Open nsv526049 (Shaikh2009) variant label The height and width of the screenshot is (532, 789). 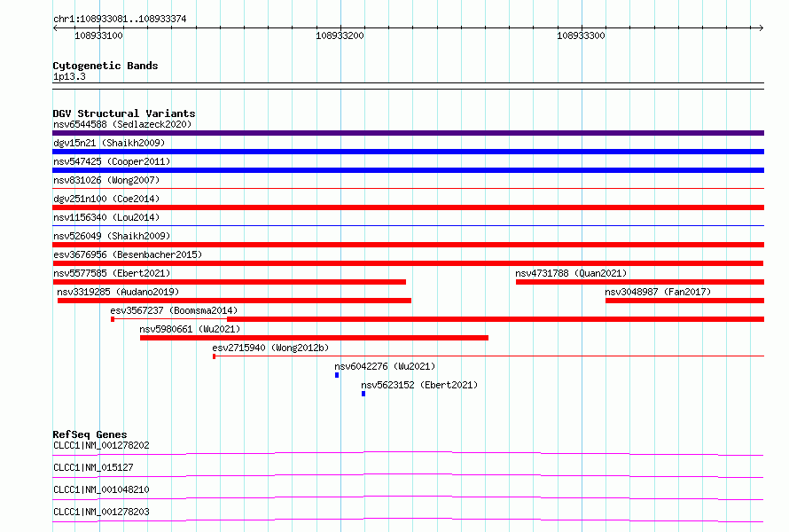(112, 236)
